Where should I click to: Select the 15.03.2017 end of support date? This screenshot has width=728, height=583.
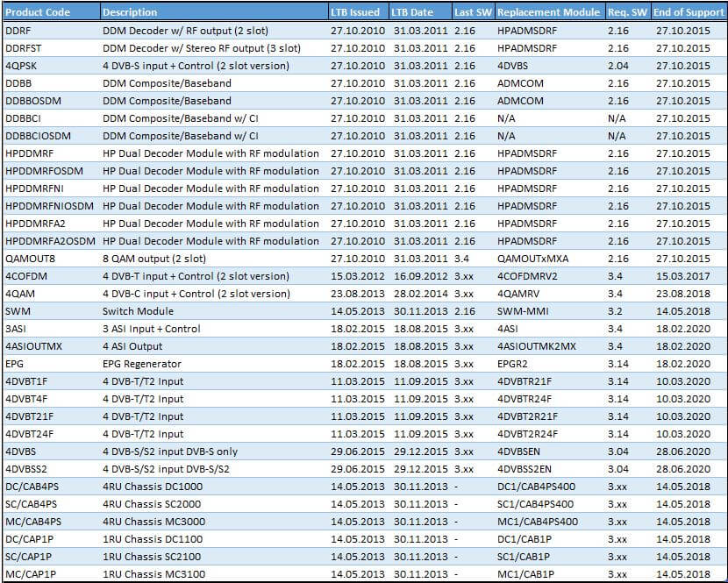[x=683, y=276]
